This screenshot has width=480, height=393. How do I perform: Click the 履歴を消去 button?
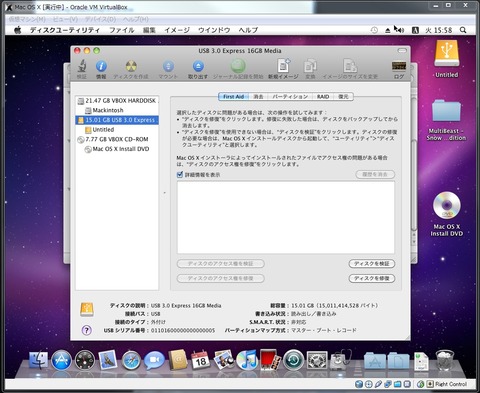(x=375, y=174)
